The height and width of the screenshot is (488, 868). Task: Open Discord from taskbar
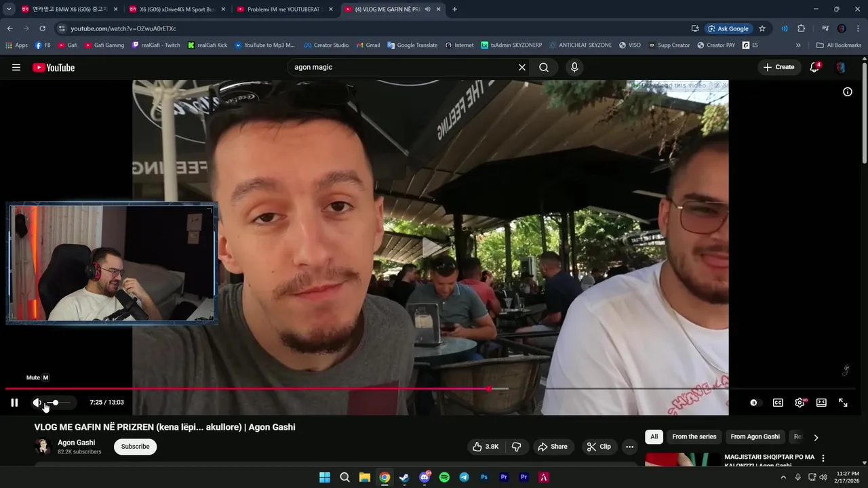pos(425,477)
